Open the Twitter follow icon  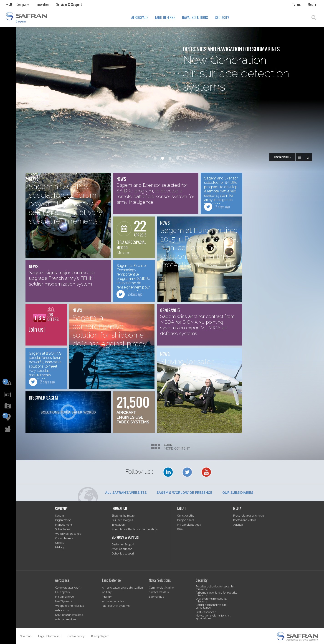[187, 472]
